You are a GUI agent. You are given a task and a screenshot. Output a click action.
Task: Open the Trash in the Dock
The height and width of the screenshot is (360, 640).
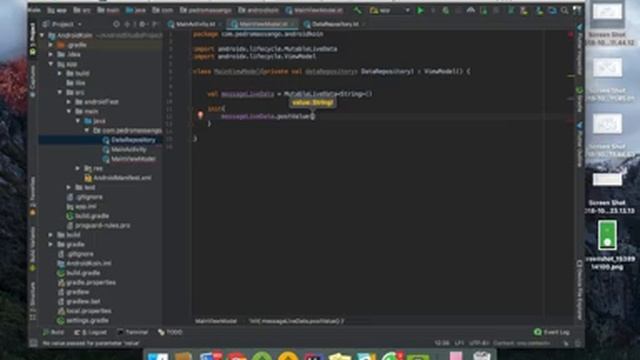(x=482, y=356)
